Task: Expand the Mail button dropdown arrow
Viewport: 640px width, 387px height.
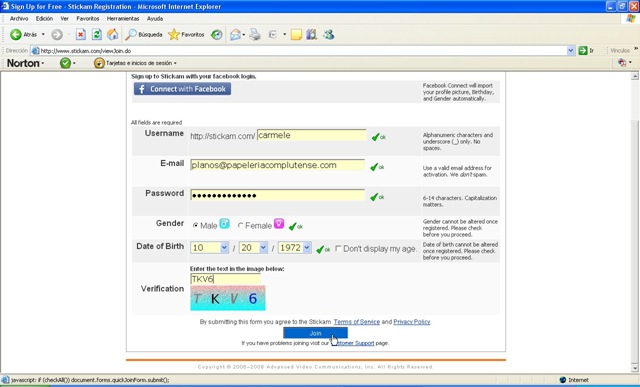Action: click(244, 35)
